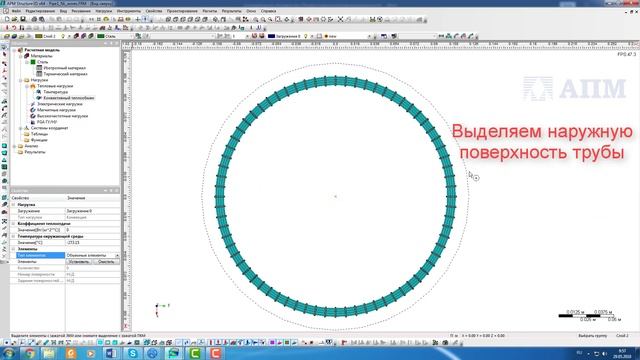This screenshot has width=640, height=360.
Task: Click the Word icon in taskbar
Action: click(111, 353)
